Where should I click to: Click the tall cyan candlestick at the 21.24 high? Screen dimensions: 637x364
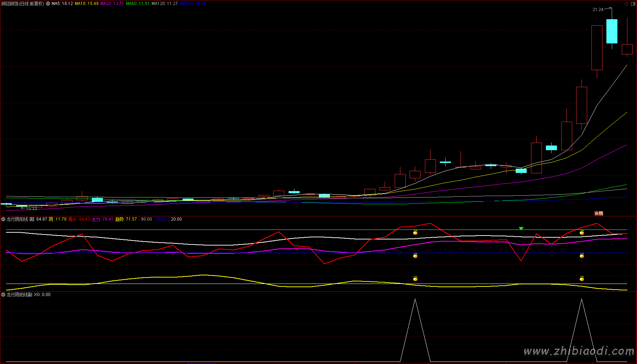pyautogui.click(x=612, y=31)
